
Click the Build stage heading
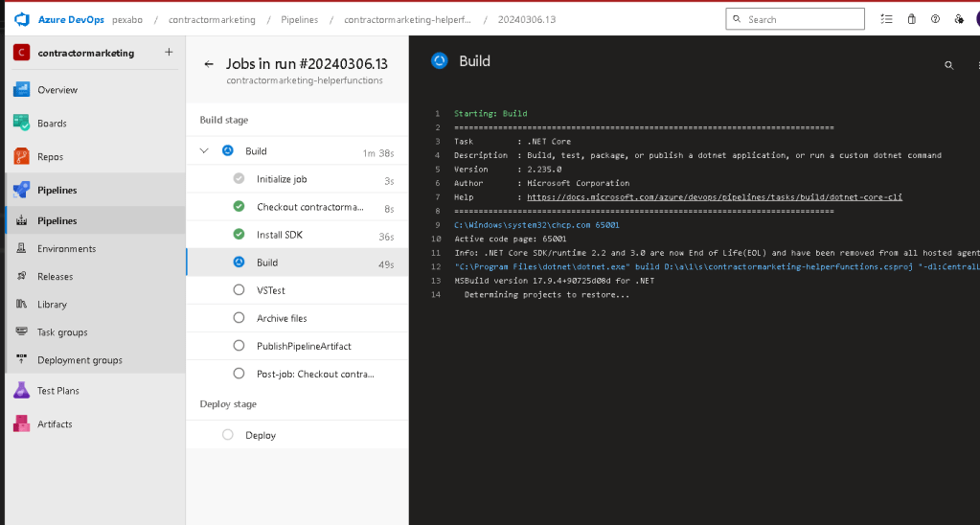(224, 120)
